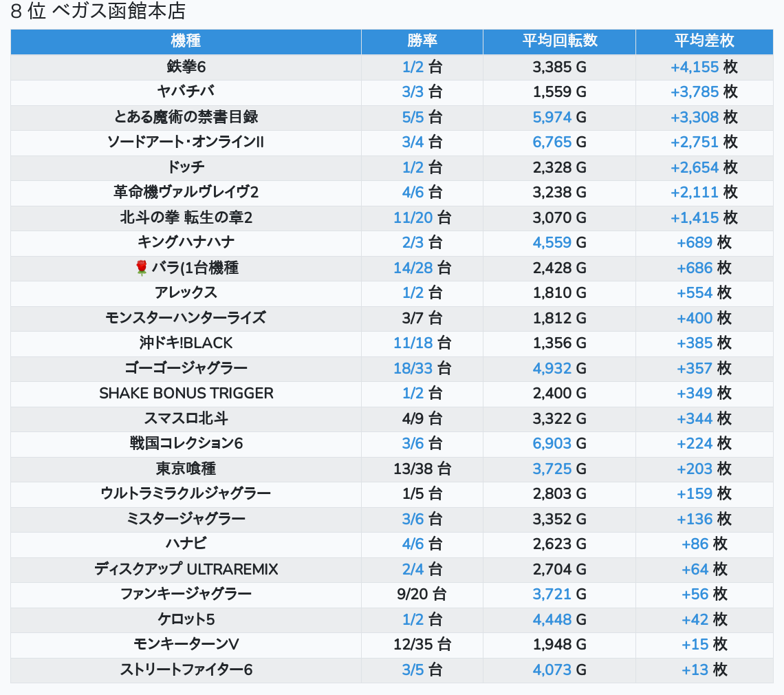Select the ドッチ machine name
Screen dimensions: 784x695
[x=186, y=167]
